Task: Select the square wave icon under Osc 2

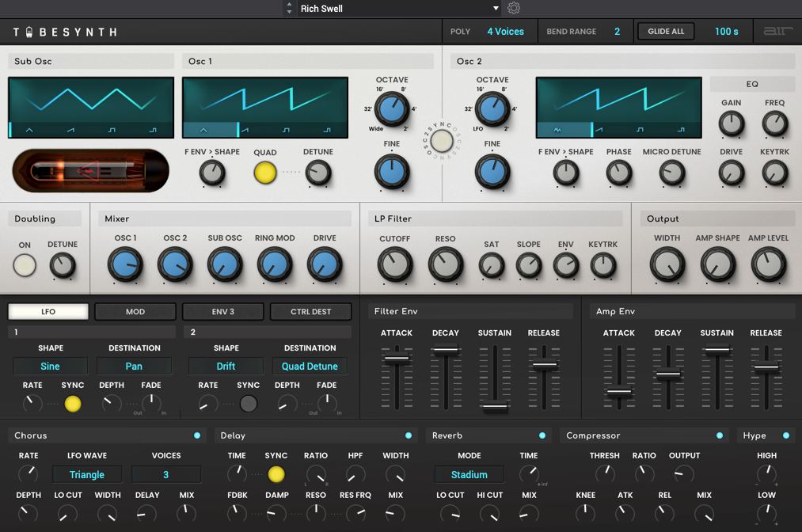Action: [640, 129]
